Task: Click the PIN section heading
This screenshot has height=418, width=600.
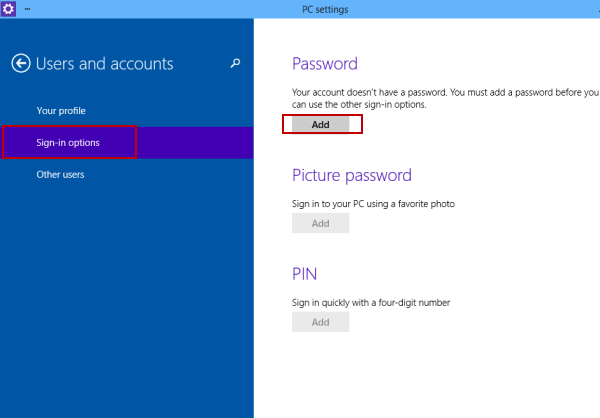Action: pyautogui.click(x=304, y=274)
